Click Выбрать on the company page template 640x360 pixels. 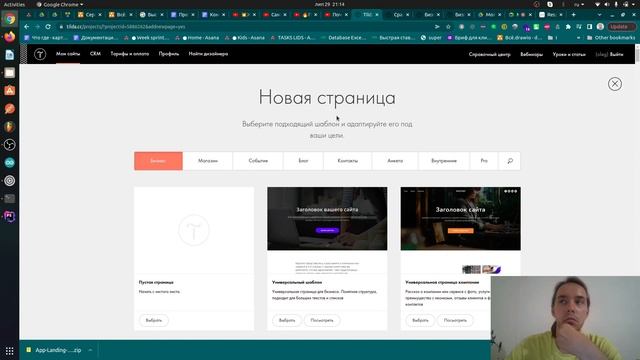tap(420, 320)
